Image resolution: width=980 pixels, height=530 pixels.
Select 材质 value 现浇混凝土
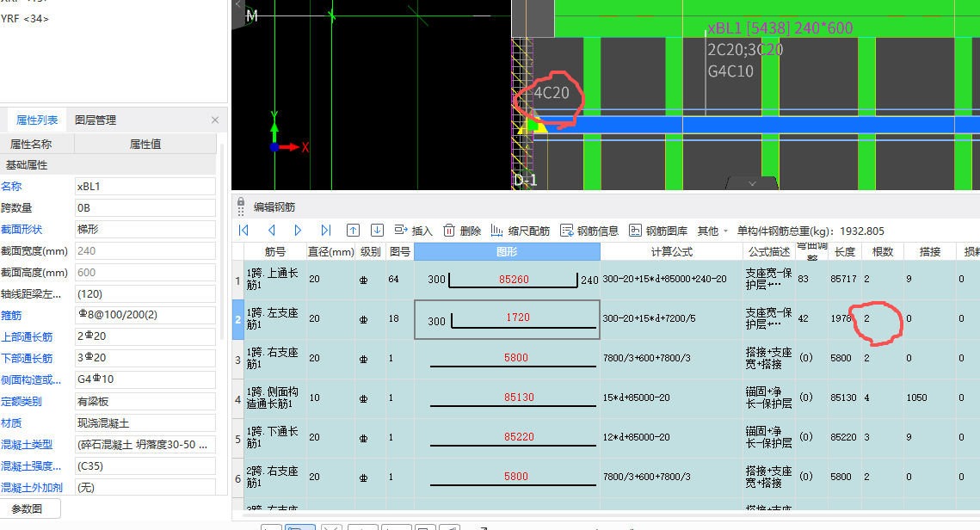click(145, 423)
